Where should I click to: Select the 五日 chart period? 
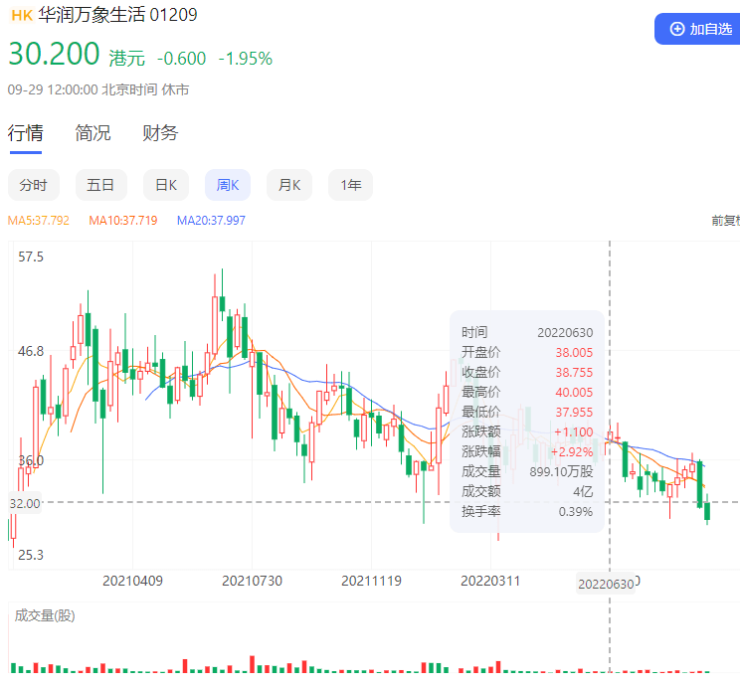click(x=101, y=185)
